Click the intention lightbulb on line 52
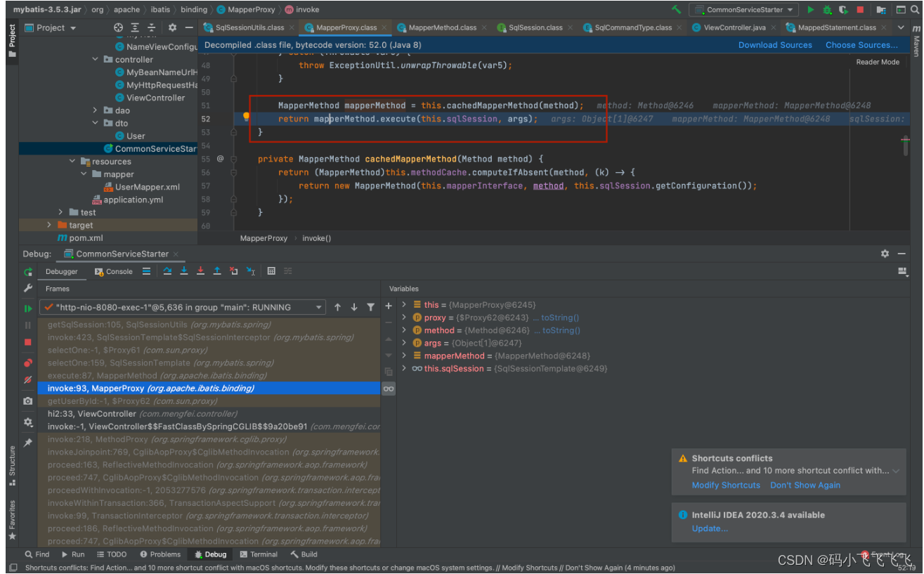The image size is (924, 574). [x=247, y=117]
